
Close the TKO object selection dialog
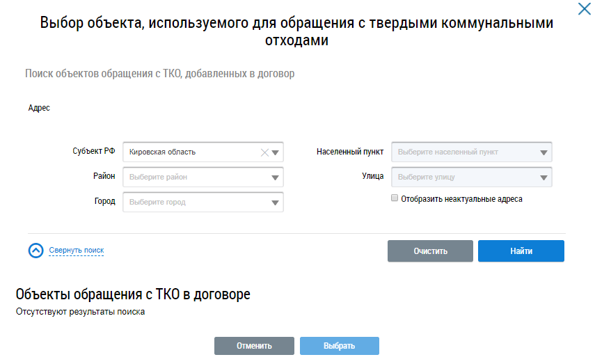coord(584,10)
